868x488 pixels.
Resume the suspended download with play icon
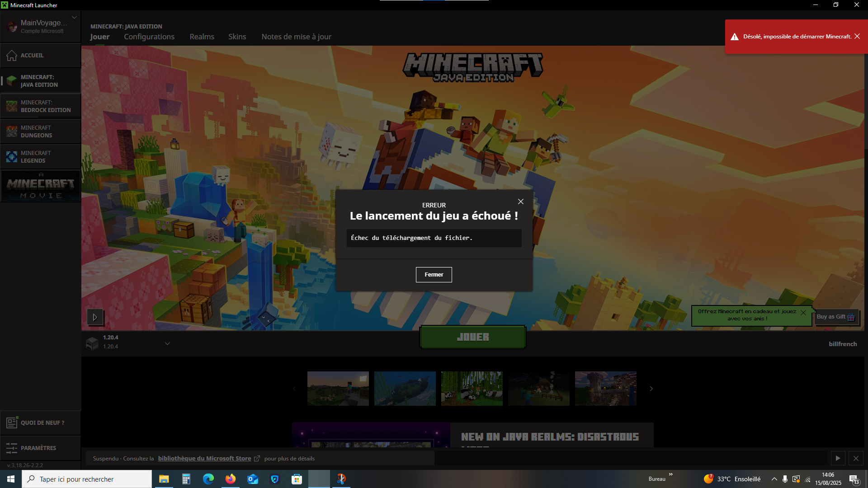pos(838,458)
